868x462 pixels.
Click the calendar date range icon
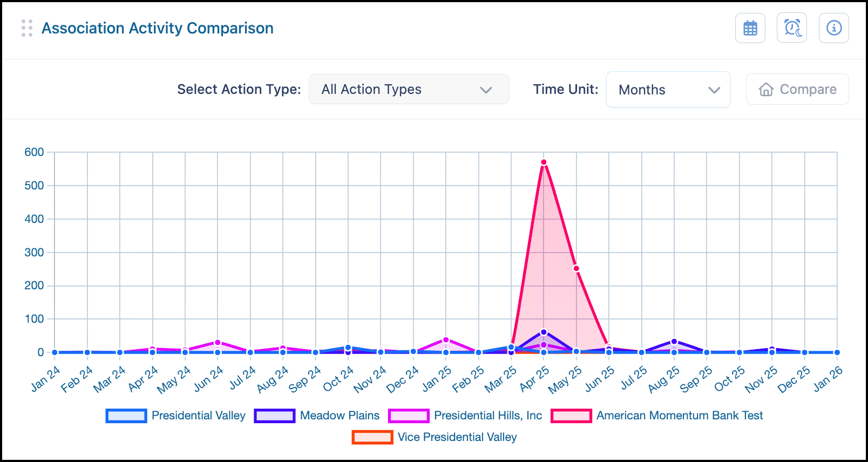pos(750,28)
